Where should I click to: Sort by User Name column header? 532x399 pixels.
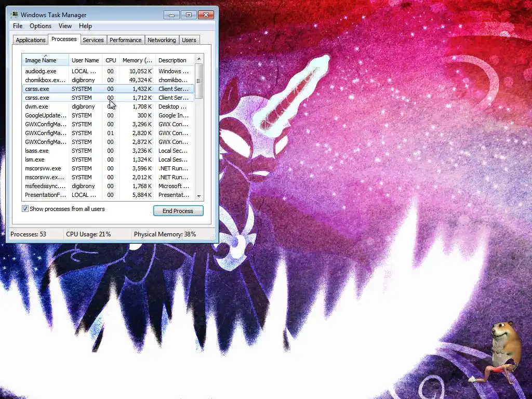(86, 60)
